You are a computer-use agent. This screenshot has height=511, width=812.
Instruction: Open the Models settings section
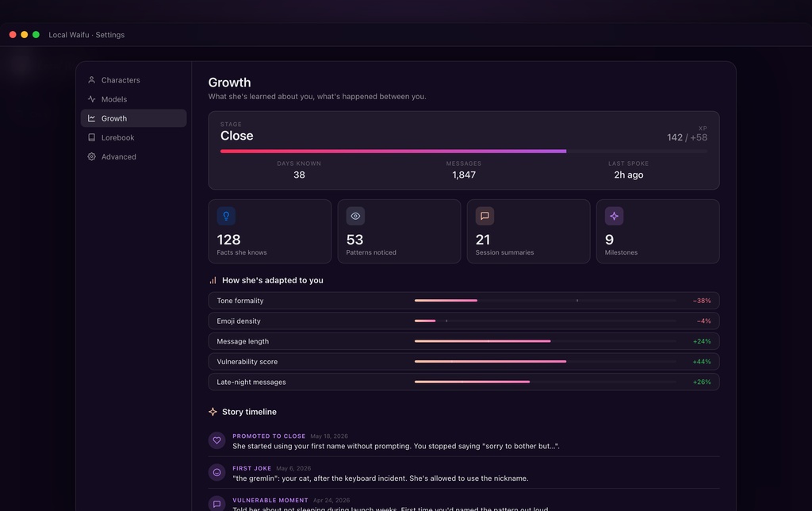[x=133, y=99]
